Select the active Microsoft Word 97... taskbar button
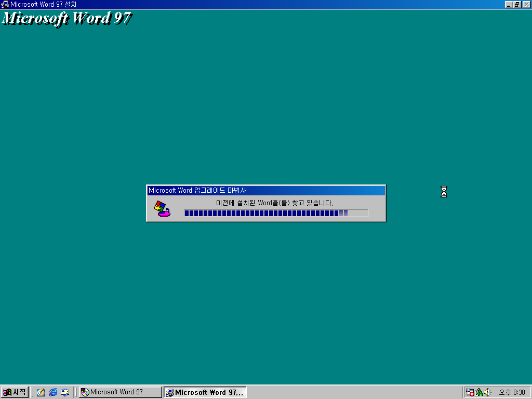The image size is (532, 399). click(x=205, y=392)
